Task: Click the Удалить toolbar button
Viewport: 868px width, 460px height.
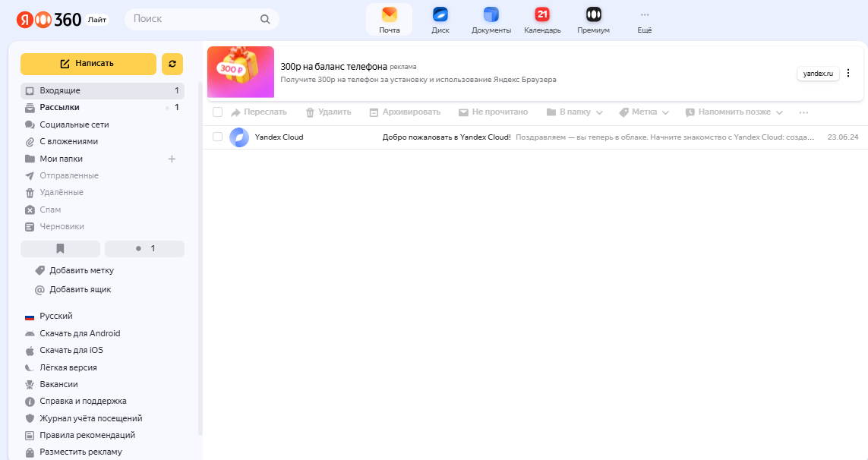Action: [328, 112]
